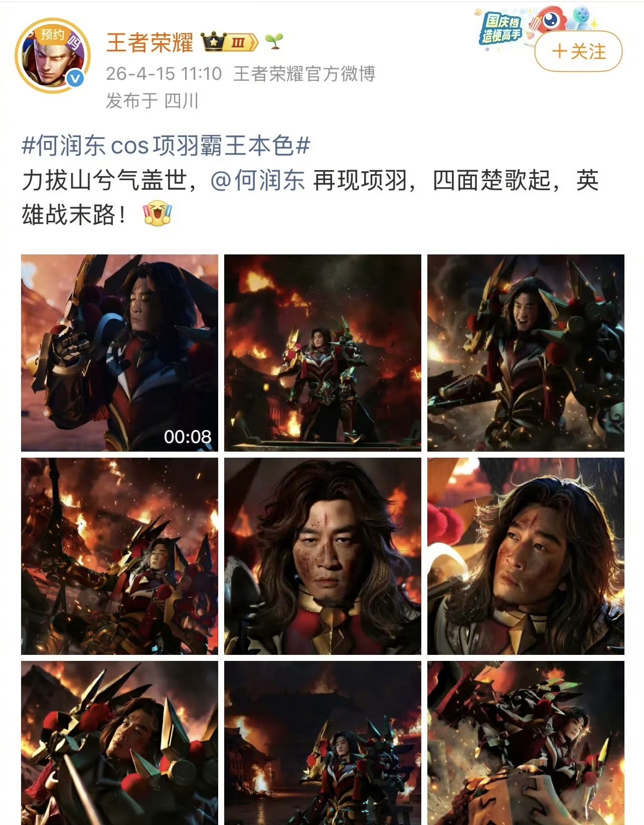This screenshot has height=825, width=644.
Task: Tap the 王者荣耀官方微博 source text
Action: [304, 74]
